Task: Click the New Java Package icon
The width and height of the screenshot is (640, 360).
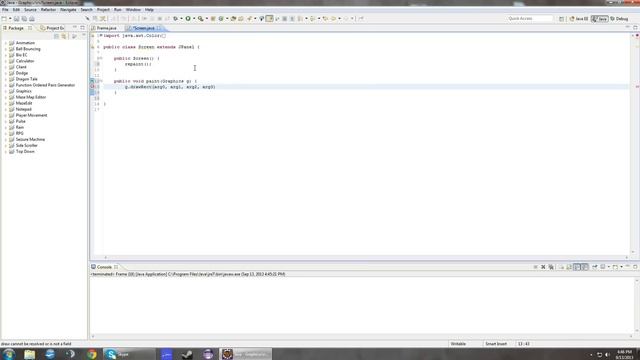Action: click(x=213, y=19)
